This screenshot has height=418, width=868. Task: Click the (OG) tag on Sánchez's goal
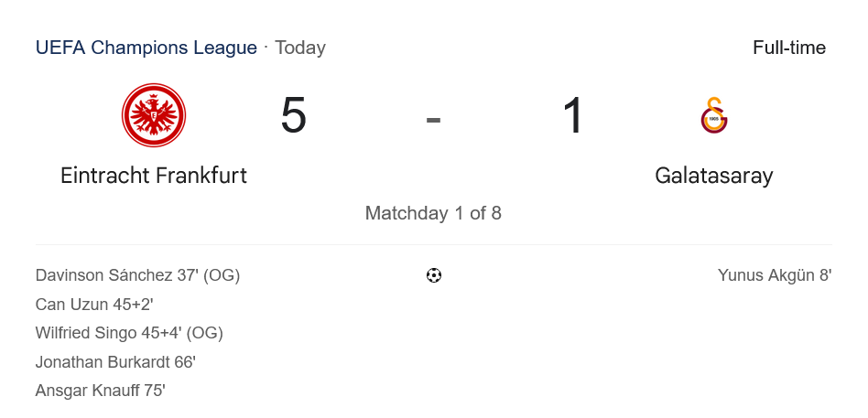(222, 275)
